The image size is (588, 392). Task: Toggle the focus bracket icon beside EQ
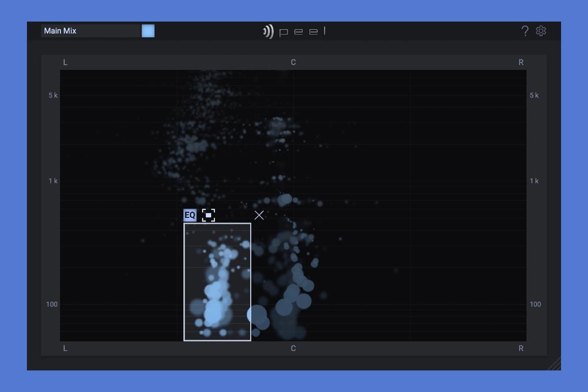click(209, 215)
